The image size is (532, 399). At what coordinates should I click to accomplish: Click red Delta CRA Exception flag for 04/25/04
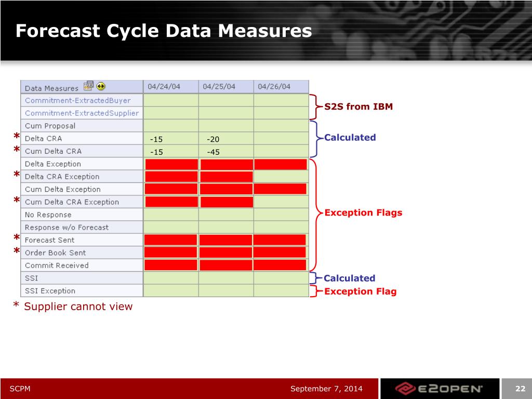(x=227, y=177)
